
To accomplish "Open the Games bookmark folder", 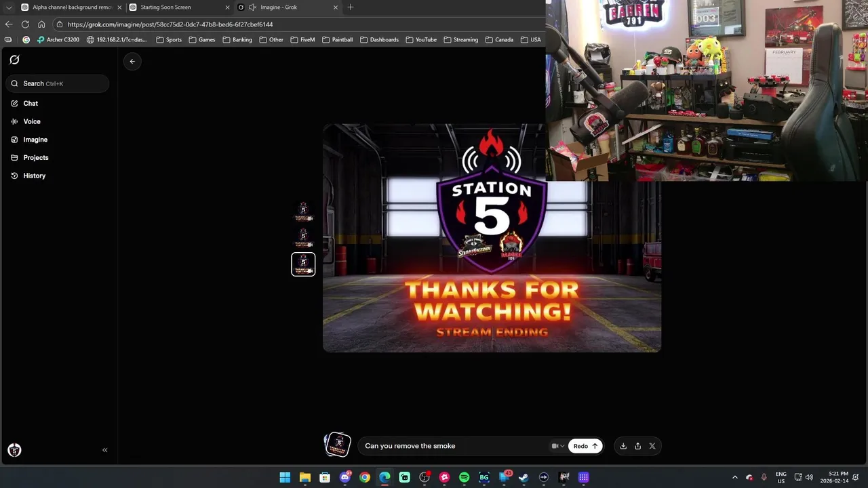I will tap(202, 39).
